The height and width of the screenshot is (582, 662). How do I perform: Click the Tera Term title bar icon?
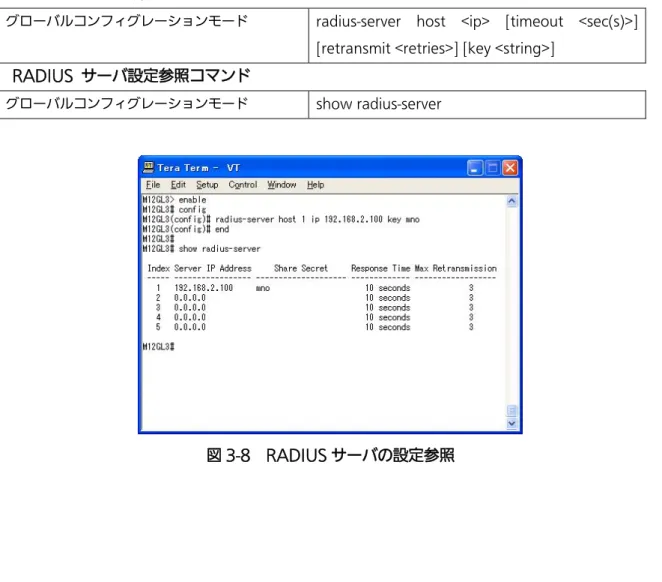(149, 168)
